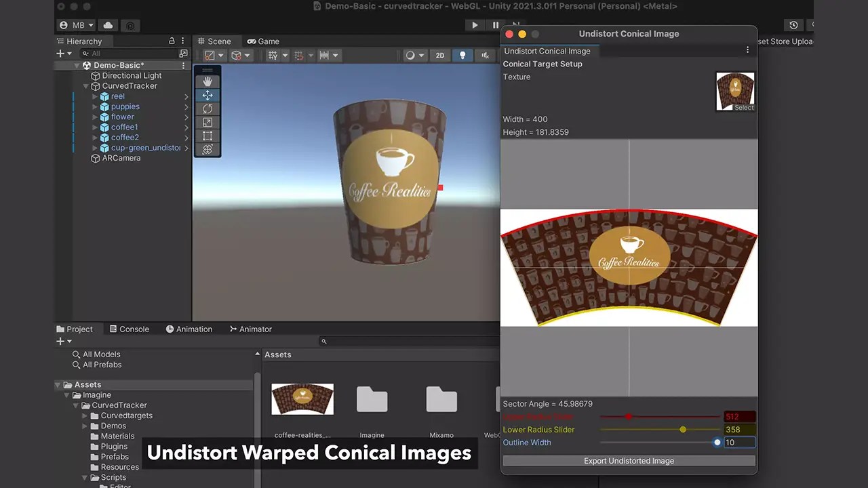This screenshot has height=488, width=868.
Task: Select All Models saved search
Action: point(96,354)
